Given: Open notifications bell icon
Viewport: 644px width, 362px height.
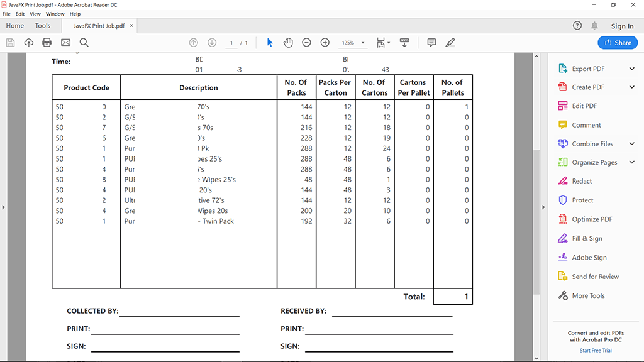Looking at the screenshot, I should 594,25.
